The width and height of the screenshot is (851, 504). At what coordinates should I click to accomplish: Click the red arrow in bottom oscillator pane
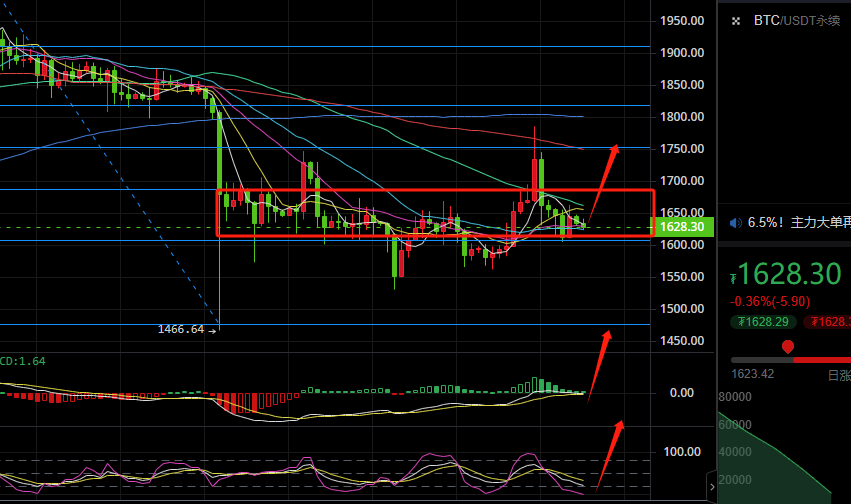point(609,453)
